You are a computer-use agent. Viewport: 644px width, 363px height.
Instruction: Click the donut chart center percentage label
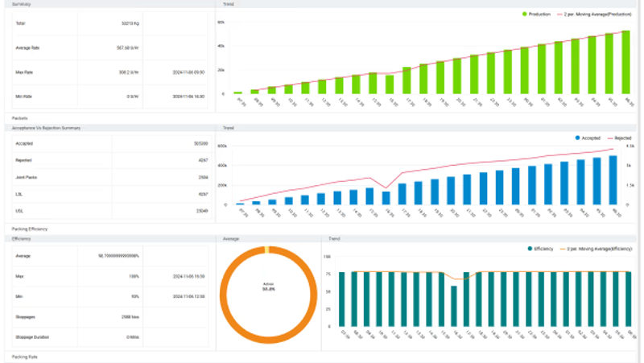(269, 289)
